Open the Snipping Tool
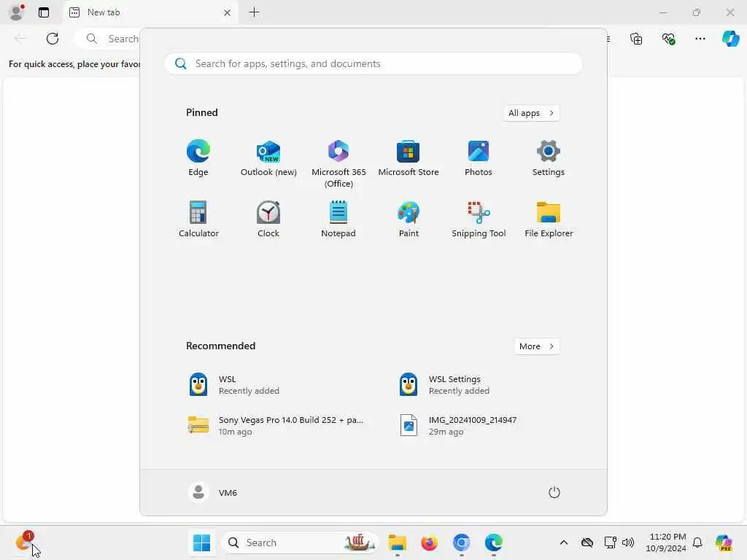The image size is (747, 560). (479, 219)
